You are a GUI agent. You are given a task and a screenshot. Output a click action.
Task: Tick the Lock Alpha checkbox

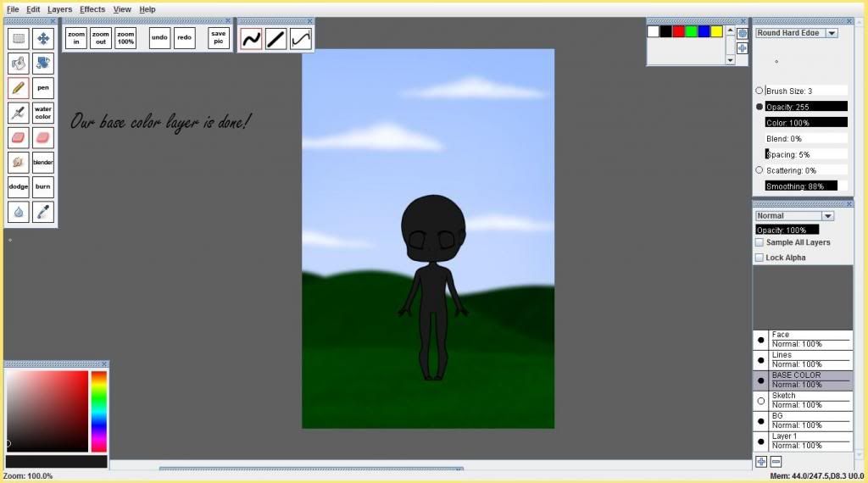pos(759,258)
